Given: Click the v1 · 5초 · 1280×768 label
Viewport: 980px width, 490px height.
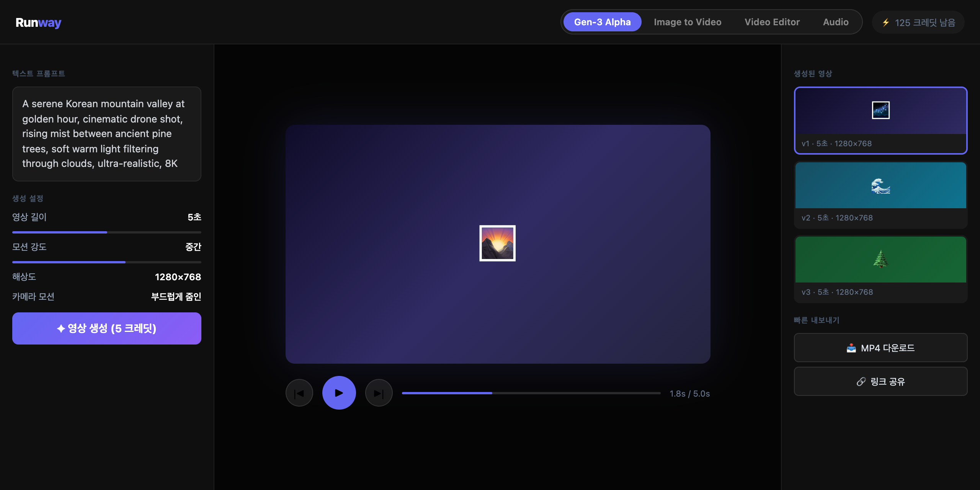Looking at the screenshot, I should (x=836, y=144).
